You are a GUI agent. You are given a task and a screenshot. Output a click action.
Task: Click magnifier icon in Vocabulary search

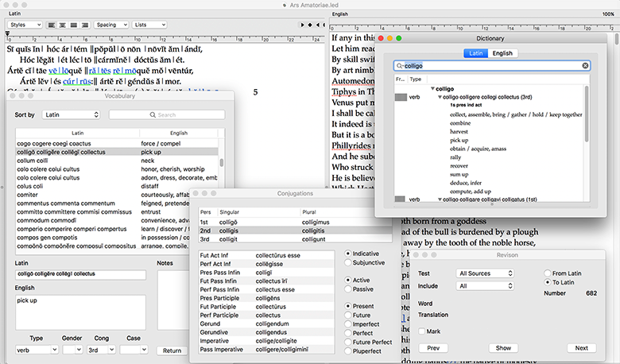153,114
